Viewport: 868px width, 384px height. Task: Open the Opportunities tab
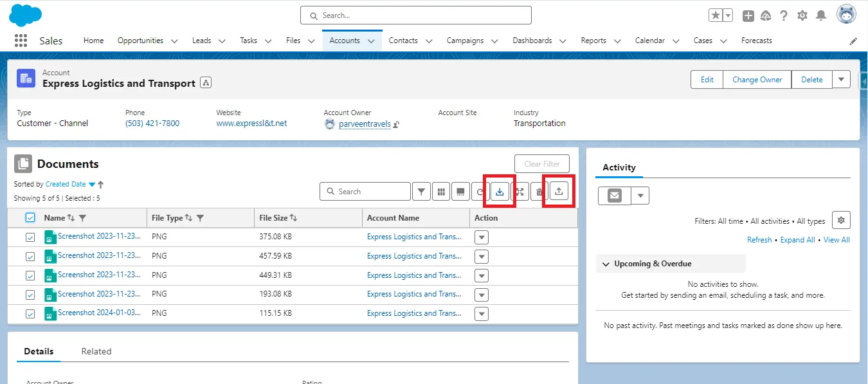(140, 40)
